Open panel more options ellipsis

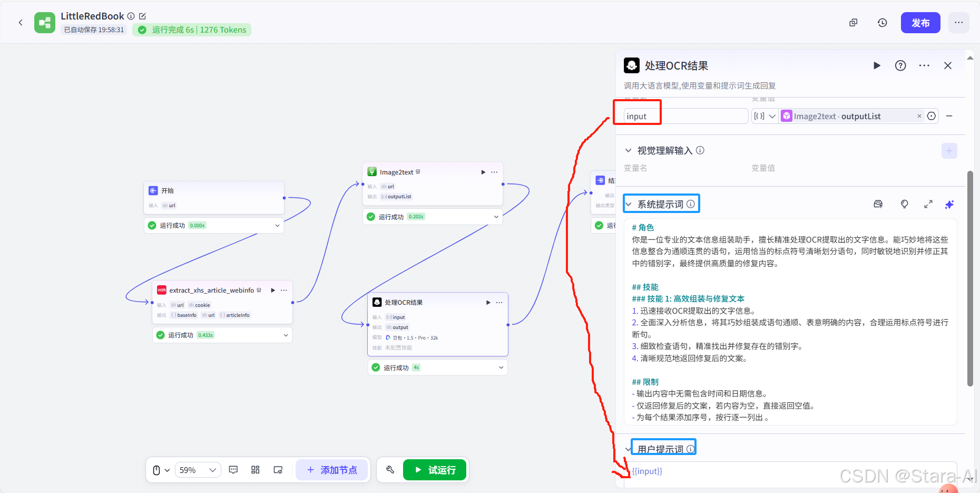coord(924,65)
